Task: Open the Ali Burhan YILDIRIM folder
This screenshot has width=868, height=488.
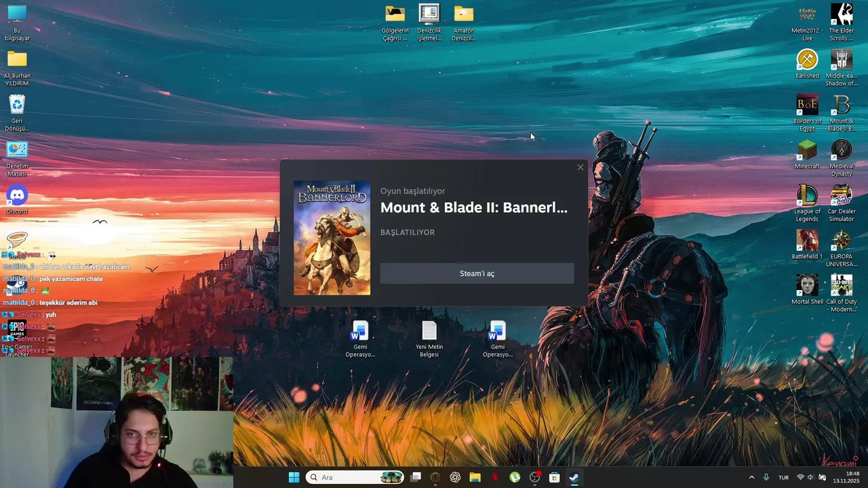Action: 17,68
